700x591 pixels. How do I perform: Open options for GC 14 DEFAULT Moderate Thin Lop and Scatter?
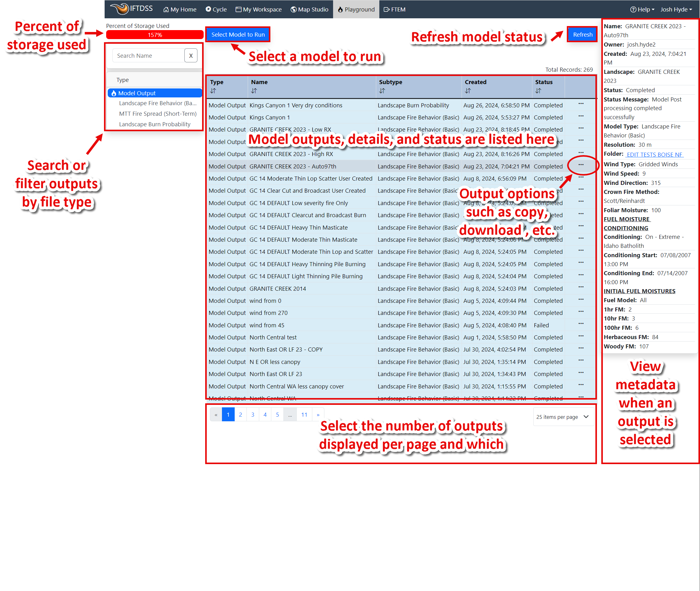click(581, 251)
